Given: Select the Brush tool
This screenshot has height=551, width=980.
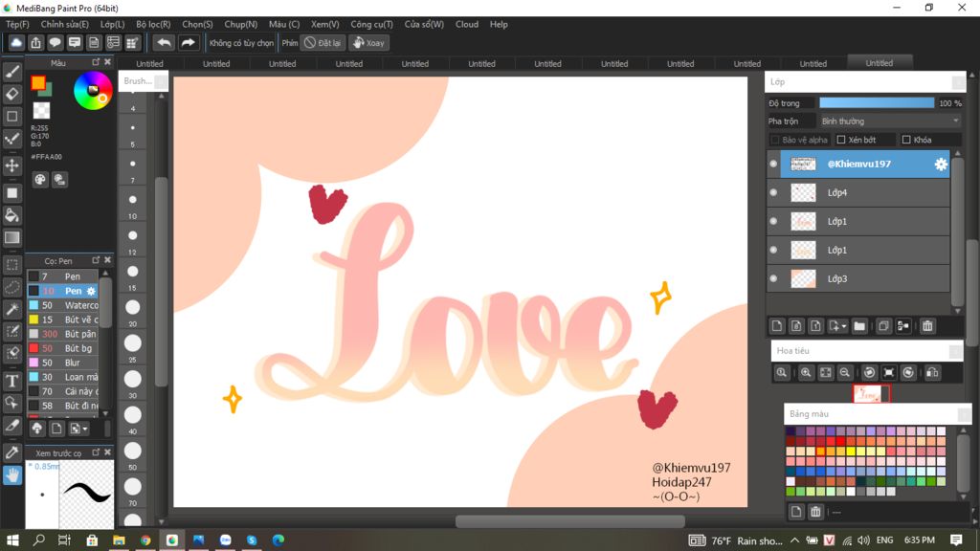Looking at the screenshot, I should click(x=11, y=72).
